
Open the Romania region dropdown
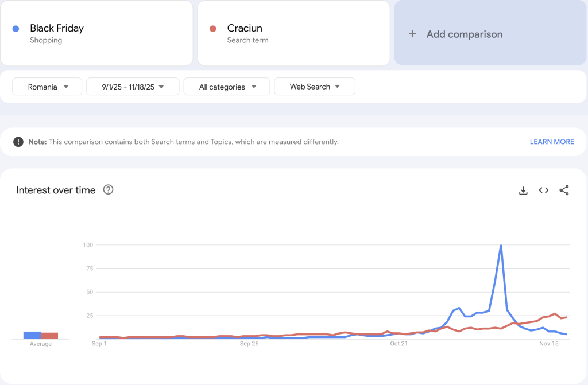click(x=47, y=87)
